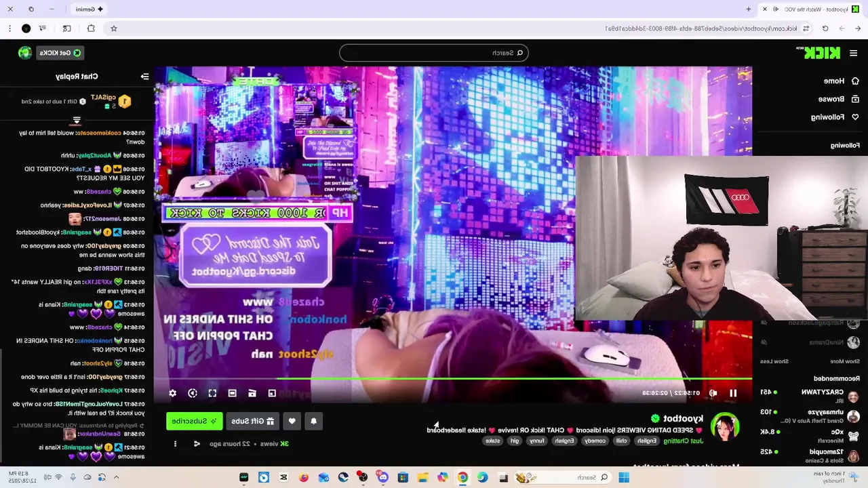Open Microsoft Store from the taskbar

point(403,477)
